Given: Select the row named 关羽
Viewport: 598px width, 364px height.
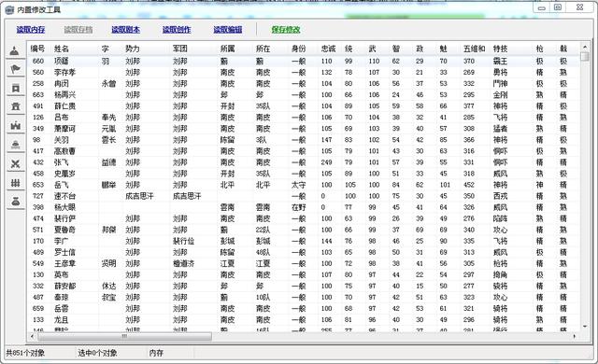Looking at the screenshot, I should [x=304, y=140].
